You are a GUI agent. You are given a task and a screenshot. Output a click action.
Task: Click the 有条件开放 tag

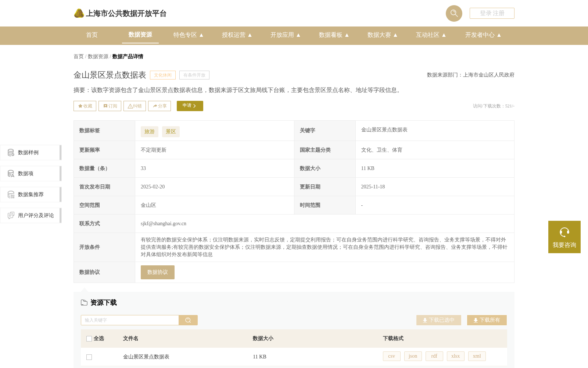pyautogui.click(x=194, y=75)
